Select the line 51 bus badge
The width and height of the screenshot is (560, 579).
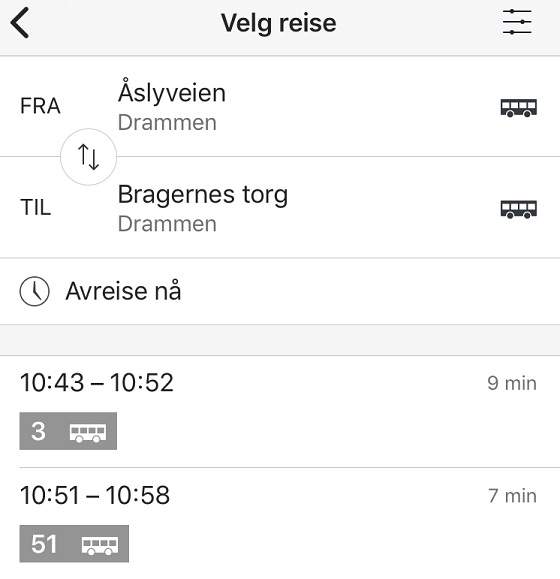point(74,544)
